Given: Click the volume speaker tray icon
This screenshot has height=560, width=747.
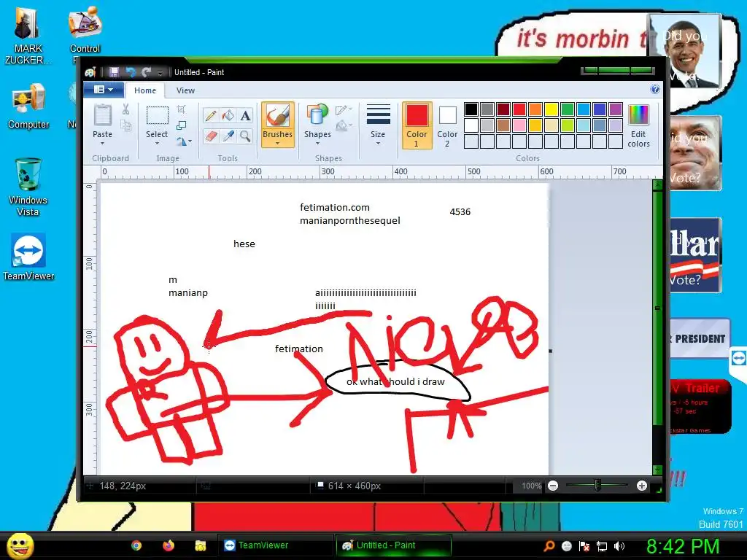Looking at the screenshot, I should (x=619, y=546).
